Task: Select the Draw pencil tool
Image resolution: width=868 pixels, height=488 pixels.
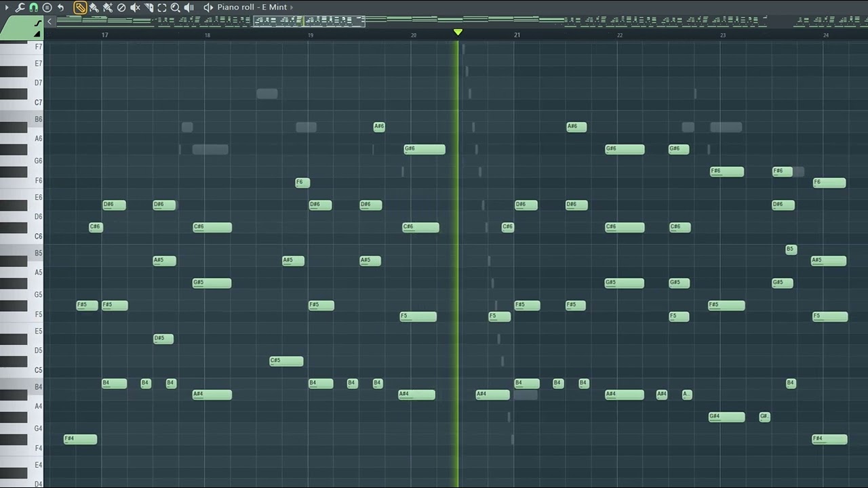Action: point(80,7)
